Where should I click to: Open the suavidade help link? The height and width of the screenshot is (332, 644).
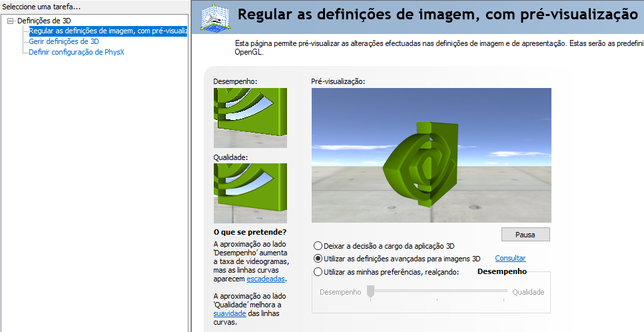pos(230,313)
